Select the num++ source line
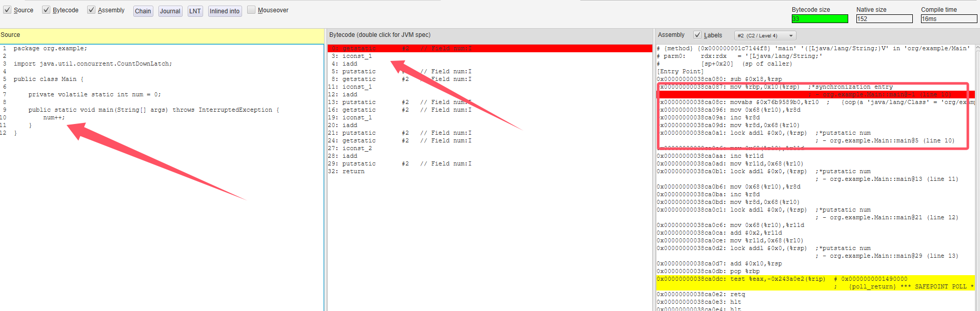The height and width of the screenshot is (311, 980). tap(54, 117)
